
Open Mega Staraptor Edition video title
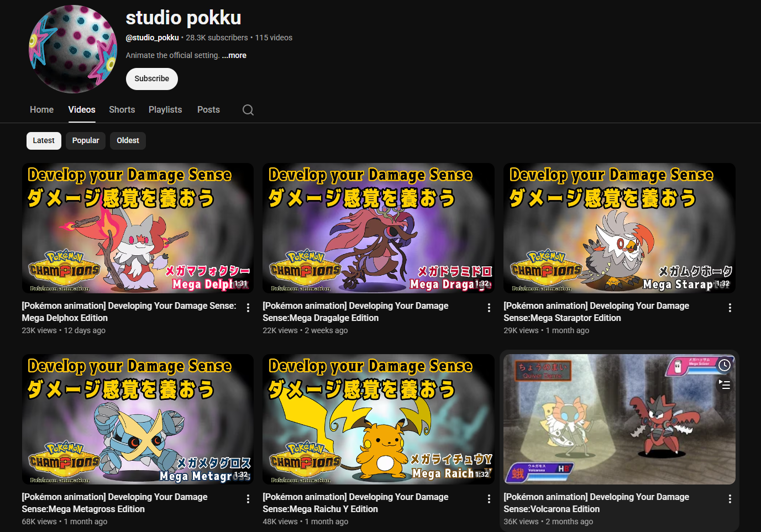(596, 312)
